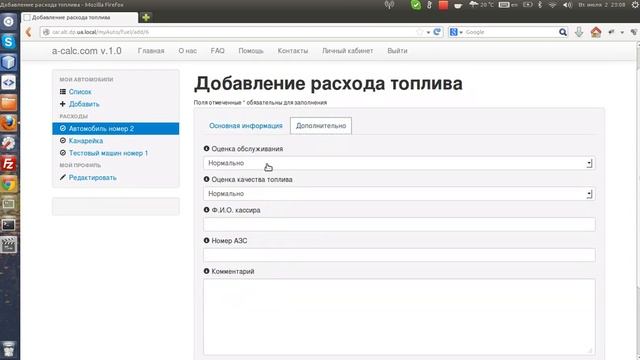
Task: Open the Помощь nav item
Action: 251,51
